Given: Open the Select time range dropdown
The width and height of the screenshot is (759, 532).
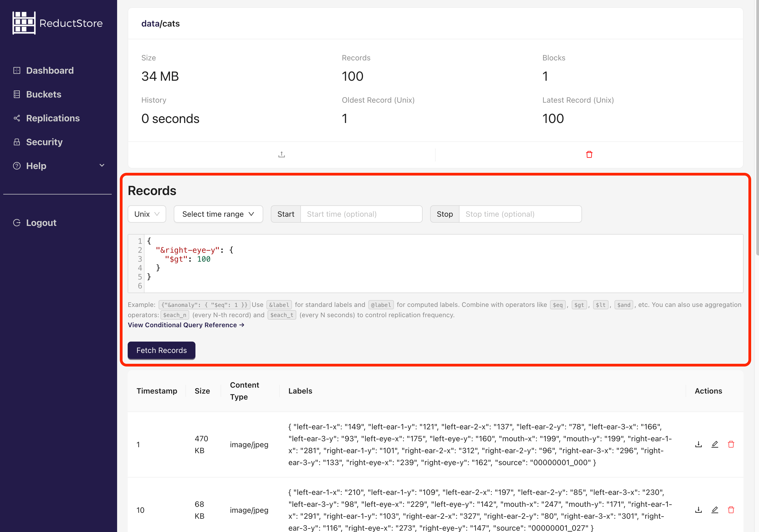Looking at the screenshot, I should [218, 214].
